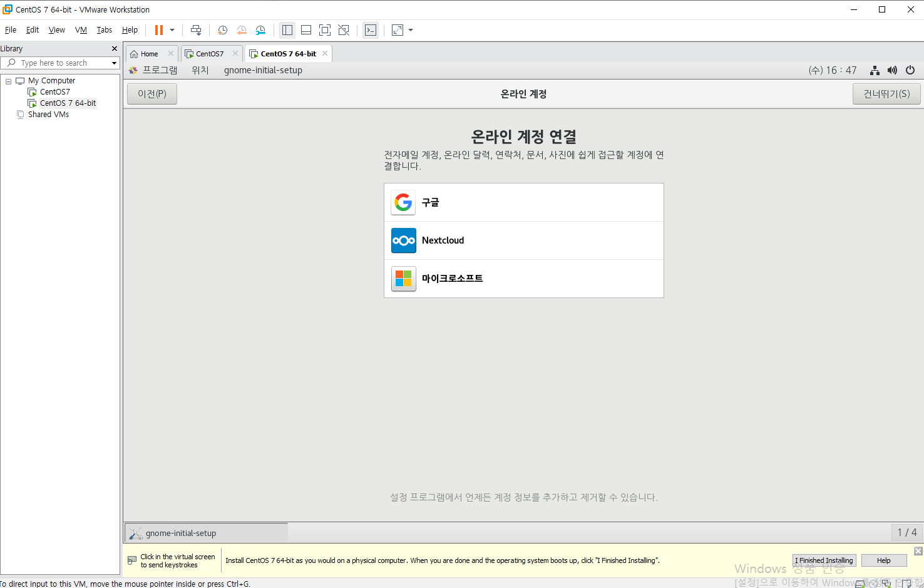
Task: Open the Help menu
Action: 130,30
